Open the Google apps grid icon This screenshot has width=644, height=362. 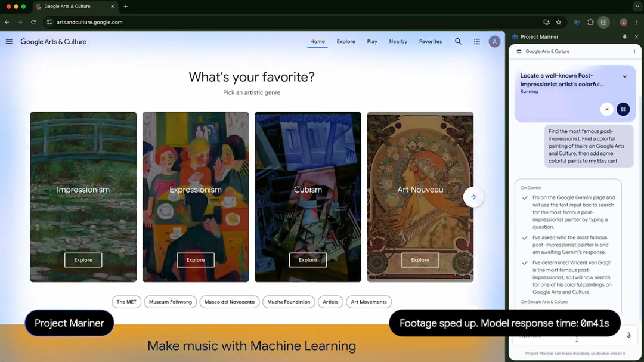[x=477, y=42]
